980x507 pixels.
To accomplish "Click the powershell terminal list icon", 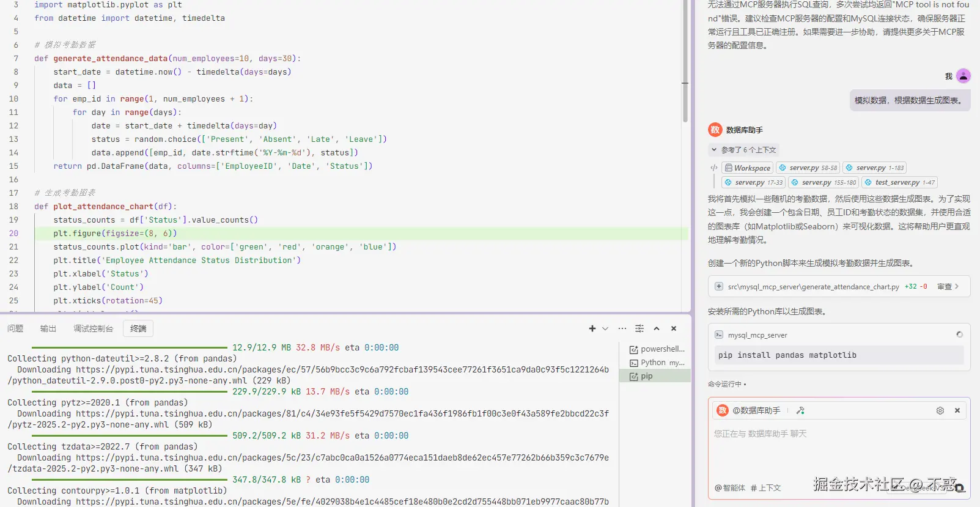I will point(634,350).
